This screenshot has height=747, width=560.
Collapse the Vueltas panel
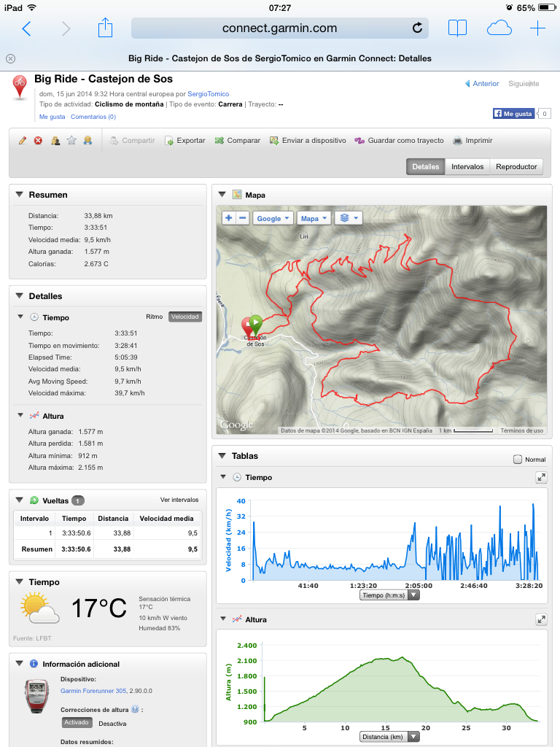pos(20,500)
